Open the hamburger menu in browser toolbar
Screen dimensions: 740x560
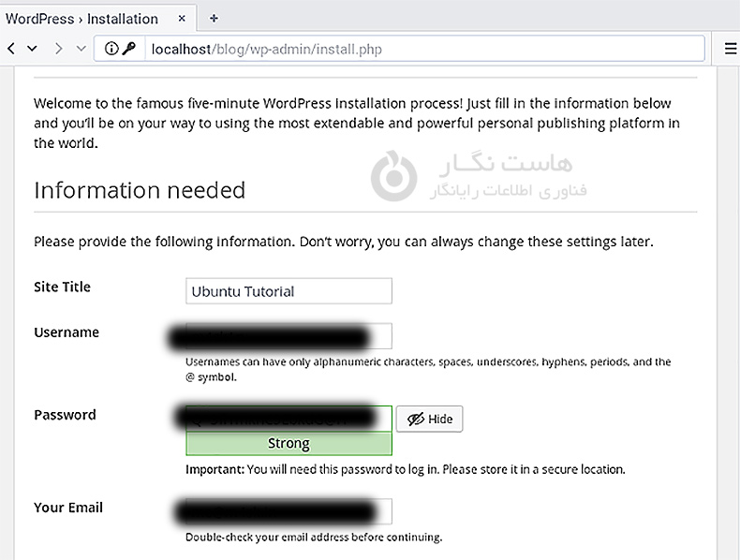click(x=731, y=49)
